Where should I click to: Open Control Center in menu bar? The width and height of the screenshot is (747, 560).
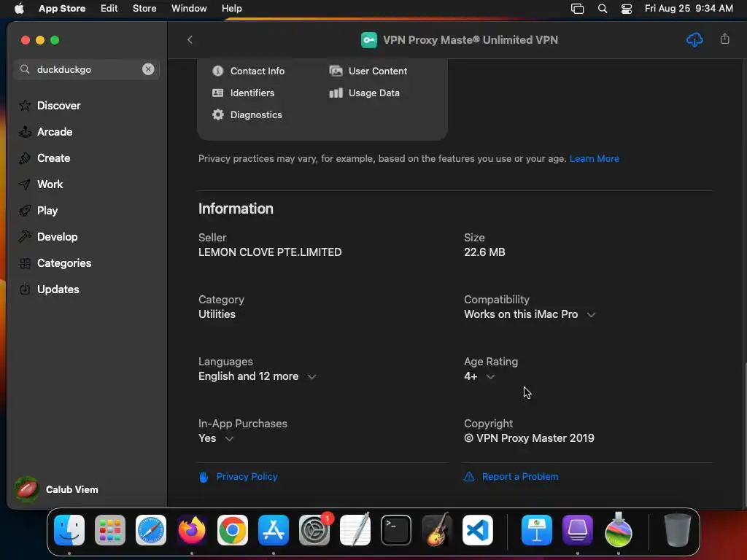coord(626,8)
